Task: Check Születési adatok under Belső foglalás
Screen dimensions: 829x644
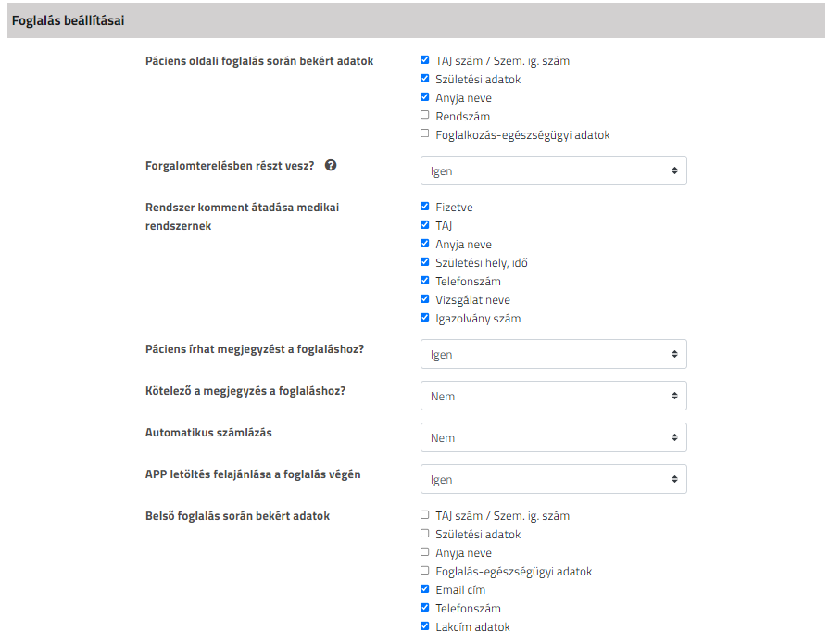Action: tap(424, 533)
